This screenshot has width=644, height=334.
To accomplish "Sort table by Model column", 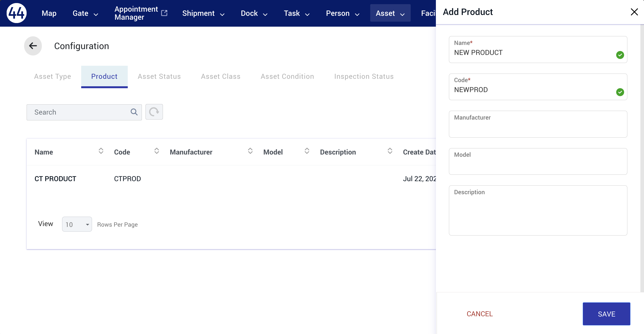I will tap(307, 151).
